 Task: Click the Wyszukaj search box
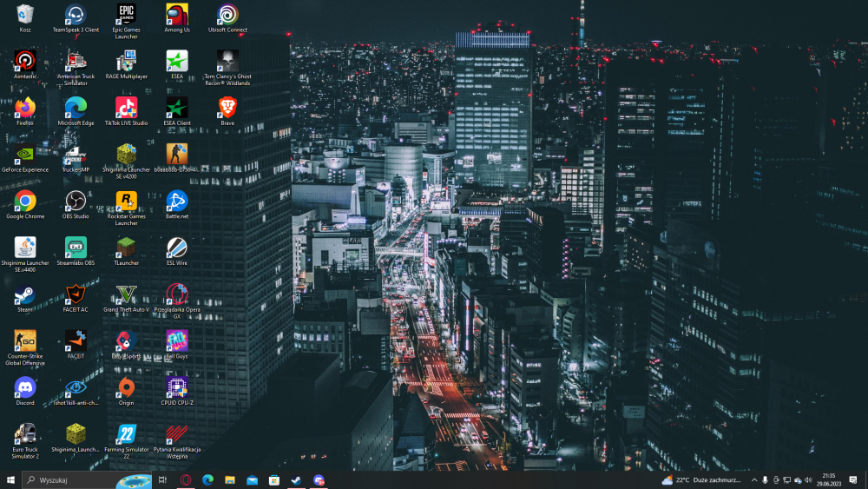[87, 480]
